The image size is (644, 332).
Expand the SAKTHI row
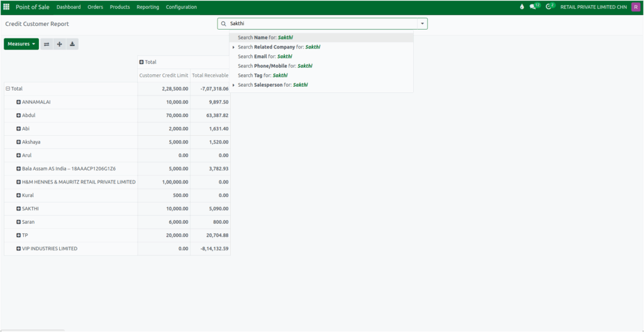tap(18, 209)
